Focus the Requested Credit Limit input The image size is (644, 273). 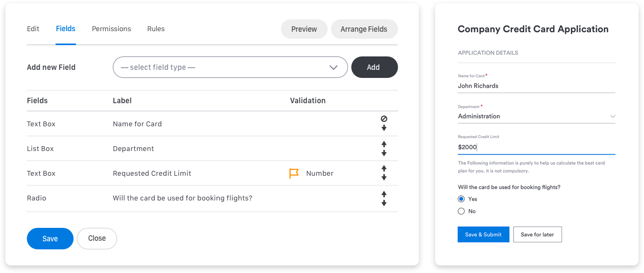point(536,147)
